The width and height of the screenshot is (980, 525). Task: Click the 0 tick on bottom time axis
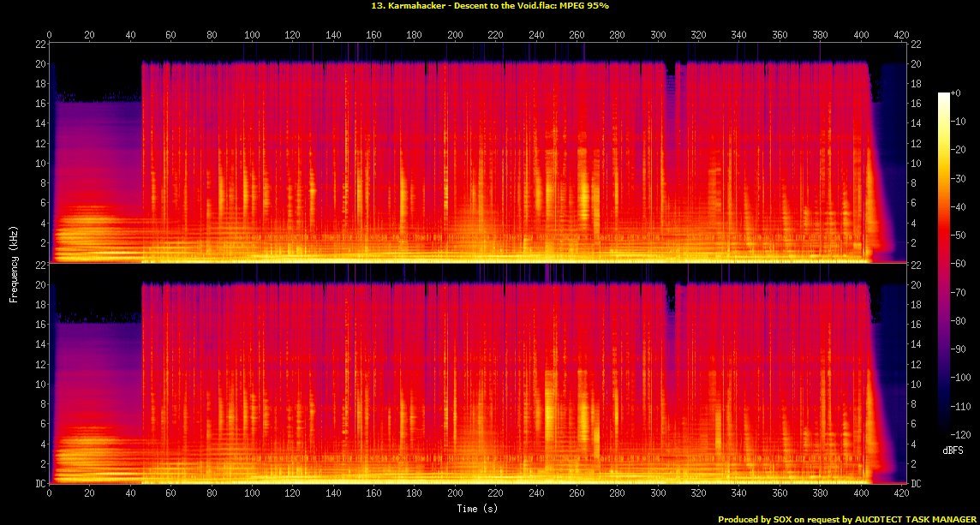click(x=50, y=495)
